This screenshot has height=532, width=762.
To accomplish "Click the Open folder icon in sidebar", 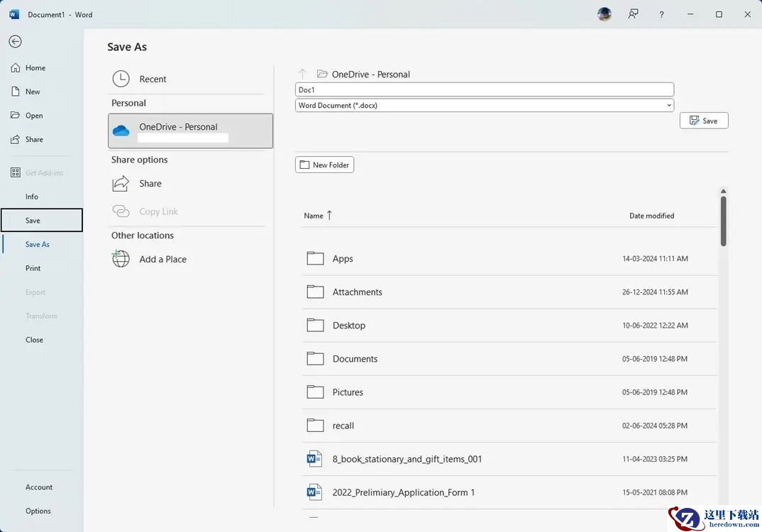I will (x=16, y=116).
